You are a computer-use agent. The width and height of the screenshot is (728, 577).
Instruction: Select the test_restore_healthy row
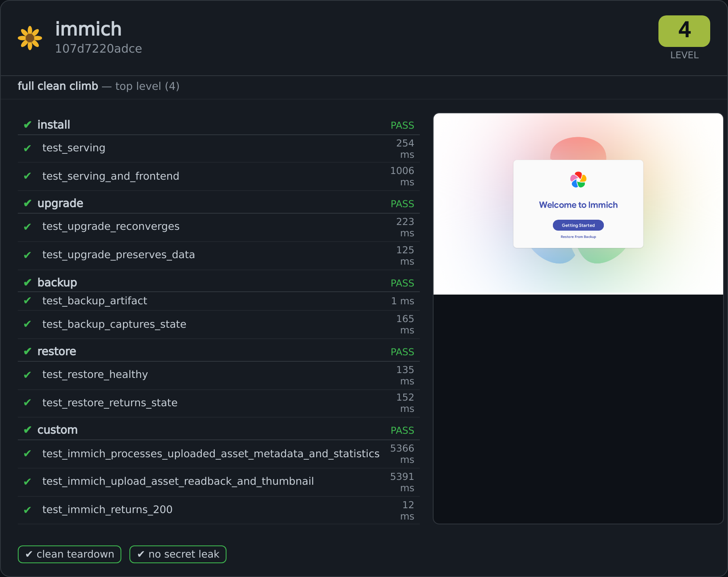218,375
